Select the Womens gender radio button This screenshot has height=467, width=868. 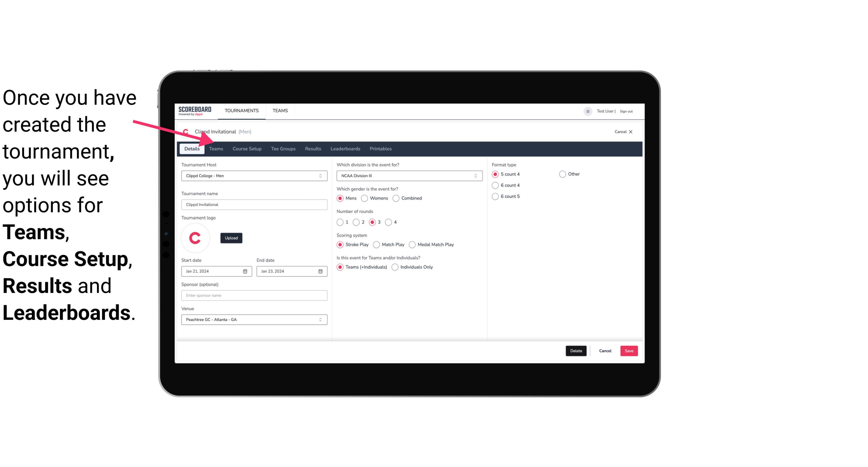coord(364,198)
